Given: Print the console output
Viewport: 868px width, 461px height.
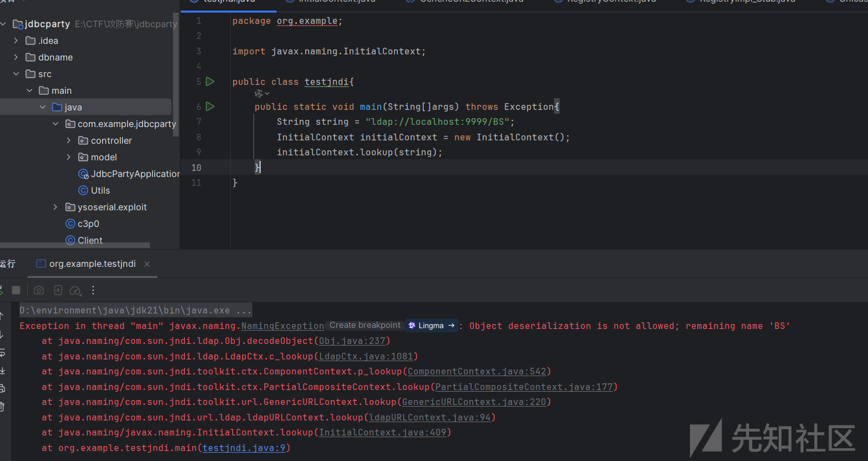Looking at the screenshot, I should (2, 388).
